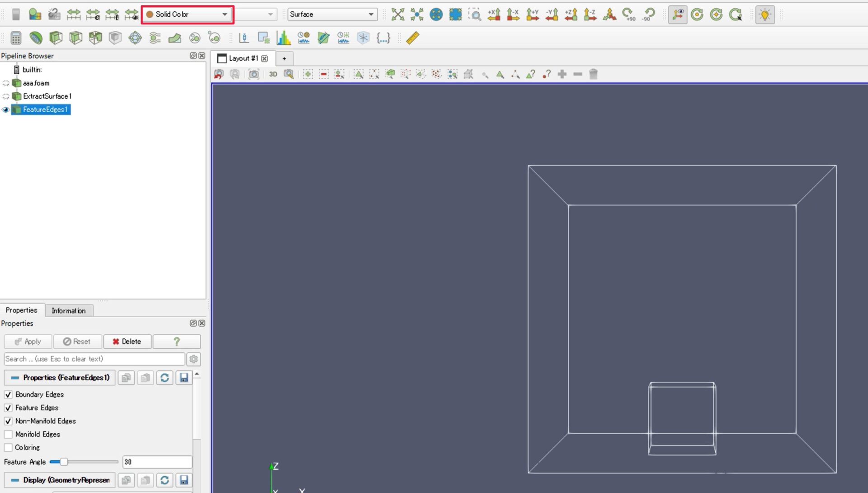Viewport: 868px width, 493px height.
Task: Uncheck the Boundary Edges checkbox
Action: tap(8, 394)
